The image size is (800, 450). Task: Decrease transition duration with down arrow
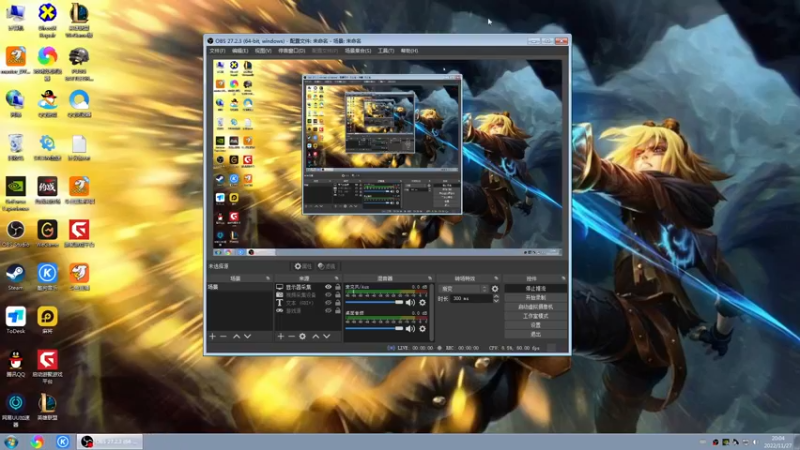(496, 301)
